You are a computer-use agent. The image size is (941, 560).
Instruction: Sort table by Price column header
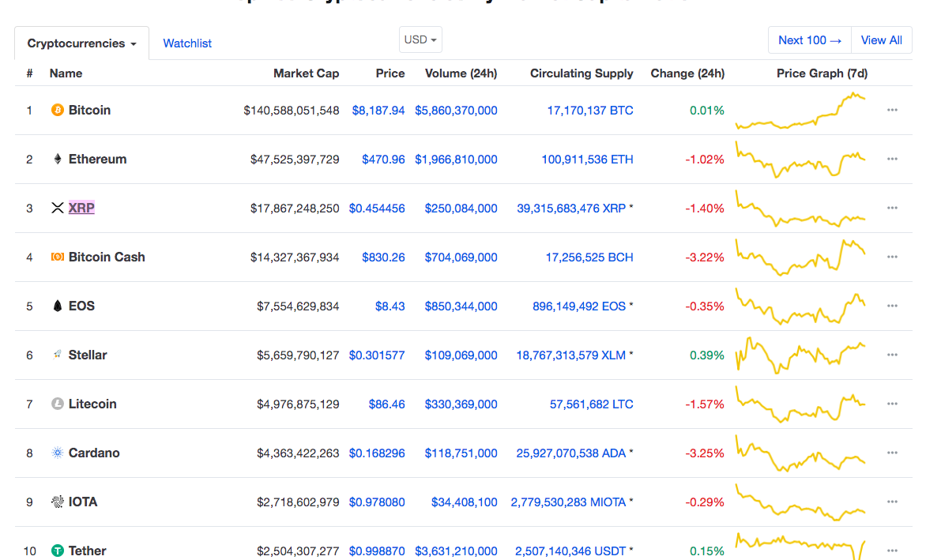click(x=390, y=73)
